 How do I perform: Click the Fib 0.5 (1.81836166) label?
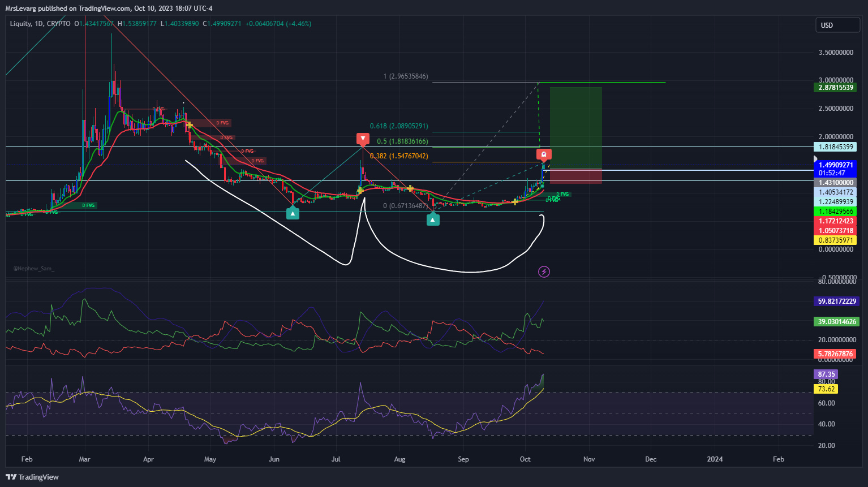pos(403,141)
